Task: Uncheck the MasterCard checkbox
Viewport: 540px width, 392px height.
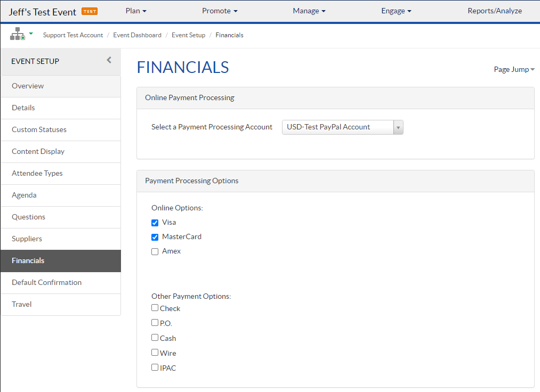Action: pos(155,237)
